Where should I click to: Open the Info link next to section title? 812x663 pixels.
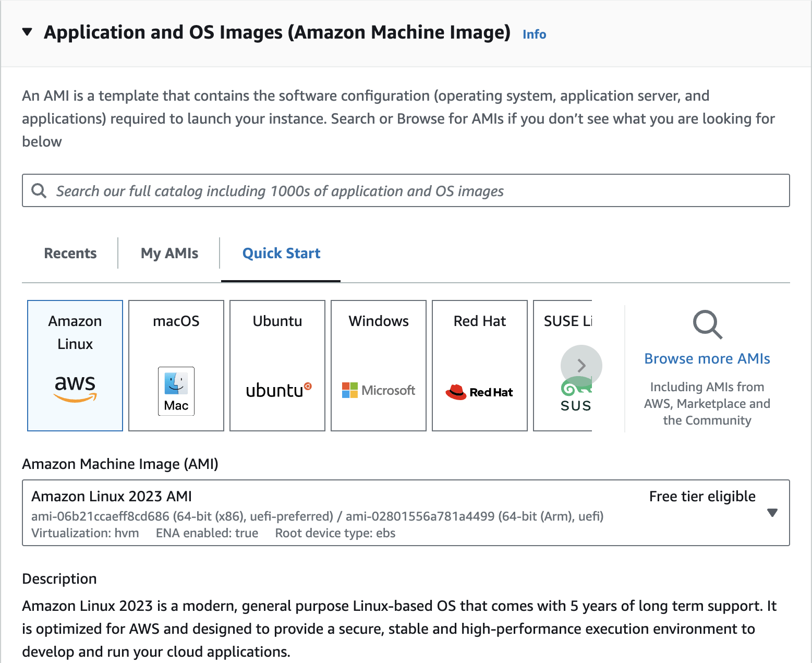[x=534, y=34]
